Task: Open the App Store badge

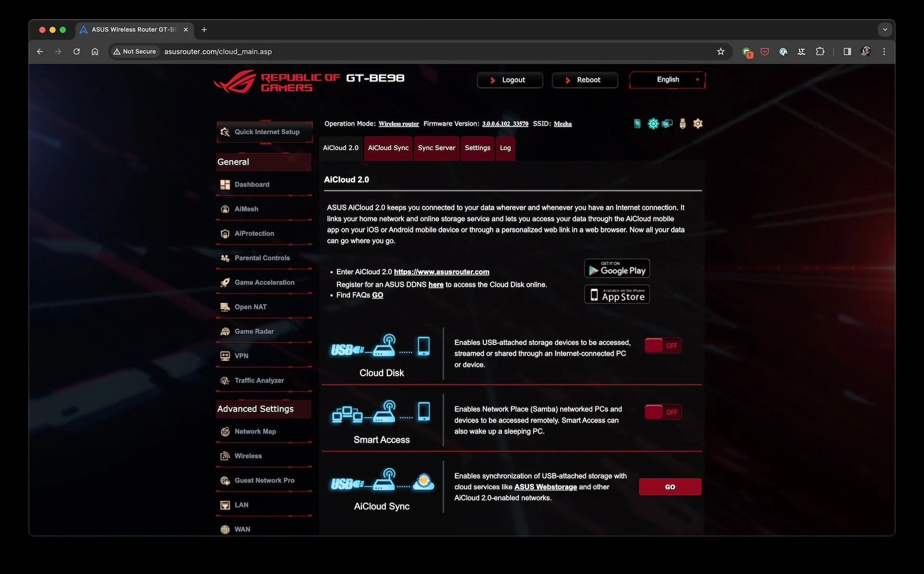Action: [x=617, y=294]
